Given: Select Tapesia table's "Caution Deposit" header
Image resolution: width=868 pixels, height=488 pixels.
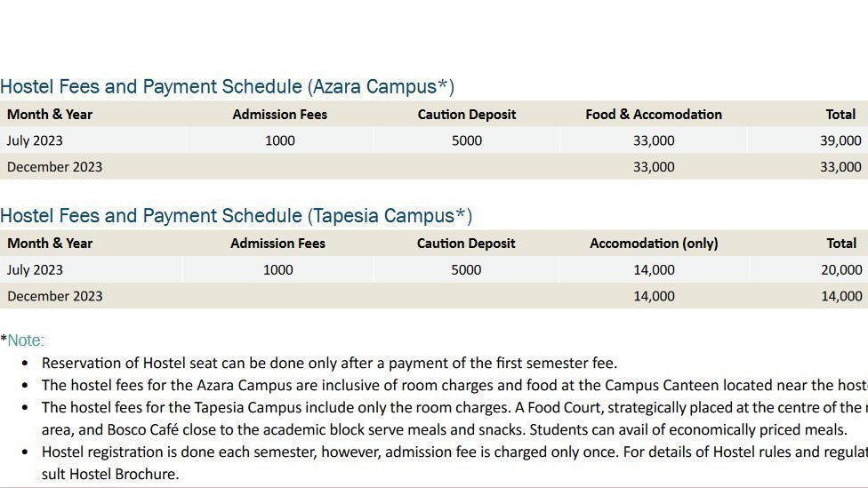Looking at the screenshot, I should [x=466, y=243].
